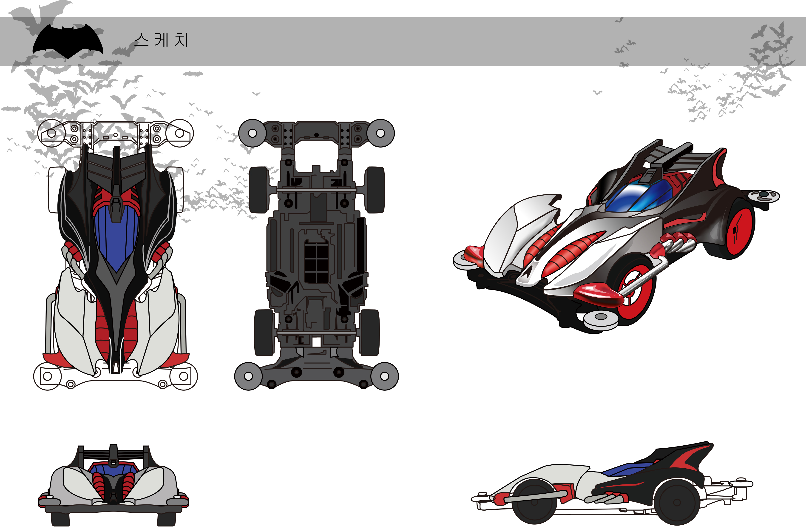The image size is (806, 532).
Task: Click the battery slot grid on chassis
Action: click(x=316, y=261)
